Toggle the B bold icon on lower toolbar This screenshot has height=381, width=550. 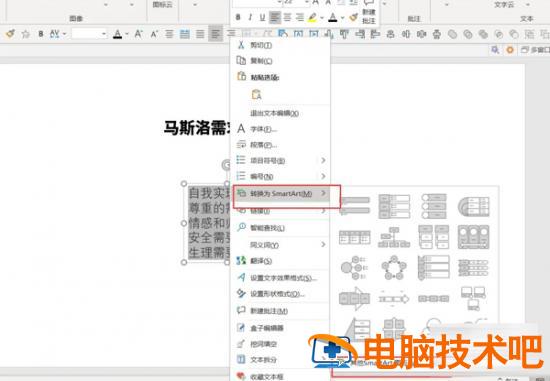click(x=41, y=34)
